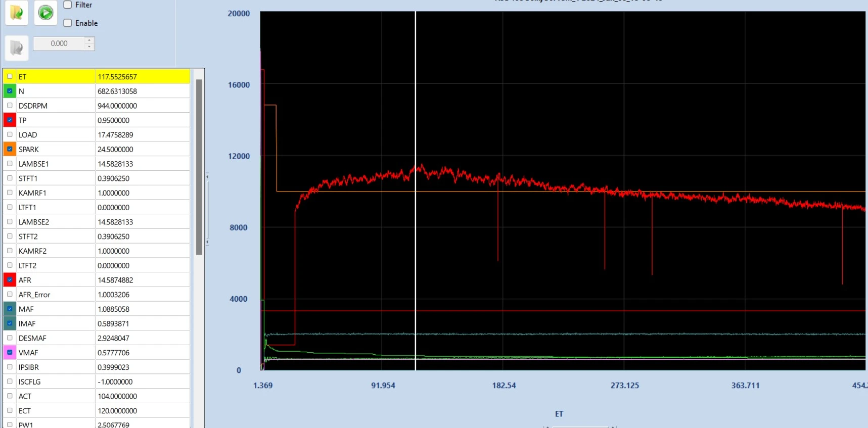Toggle the red TP channel checkbox

pyautogui.click(x=10, y=120)
